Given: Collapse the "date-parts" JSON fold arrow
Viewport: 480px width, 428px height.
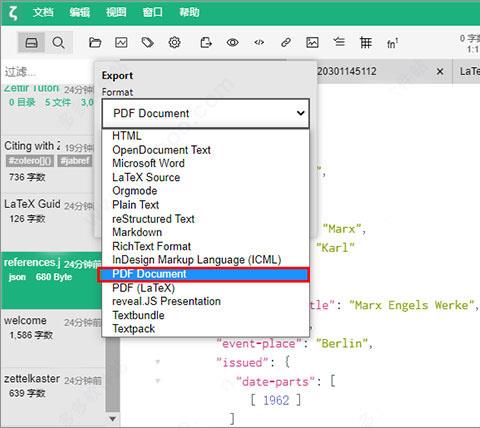Looking at the screenshot, I should 157,381.
